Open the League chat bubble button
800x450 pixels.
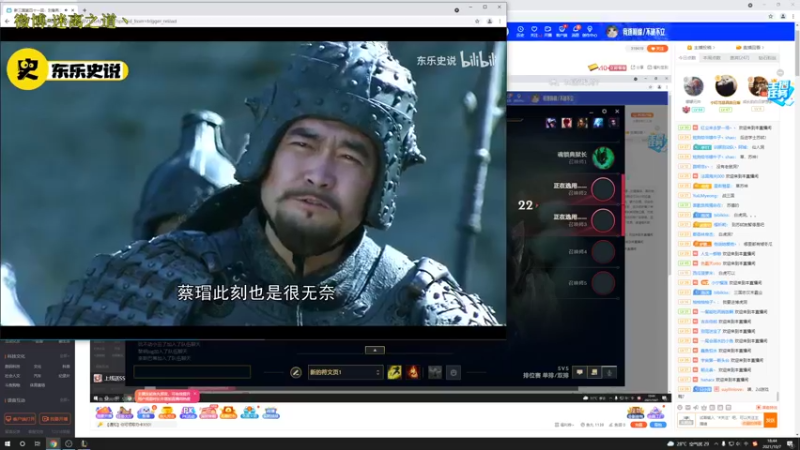(580, 372)
